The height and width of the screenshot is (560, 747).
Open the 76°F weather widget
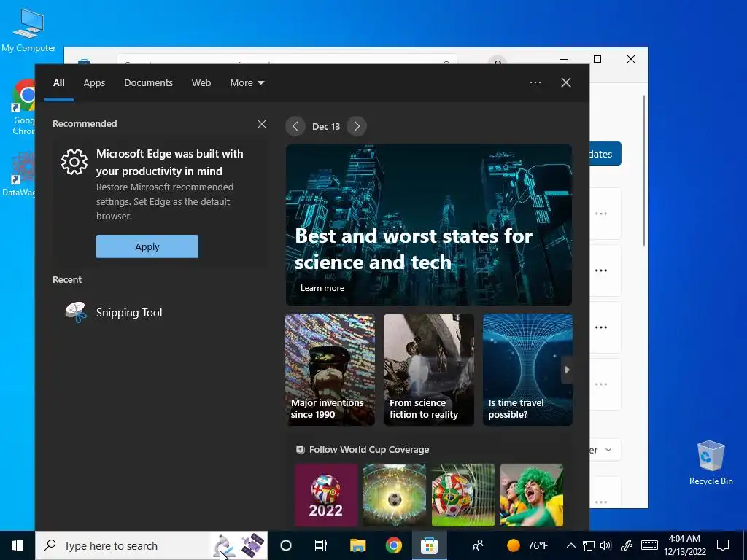point(528,545)
